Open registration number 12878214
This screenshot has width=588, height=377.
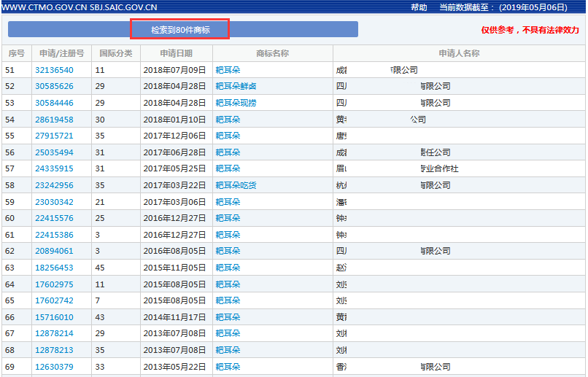55,333
